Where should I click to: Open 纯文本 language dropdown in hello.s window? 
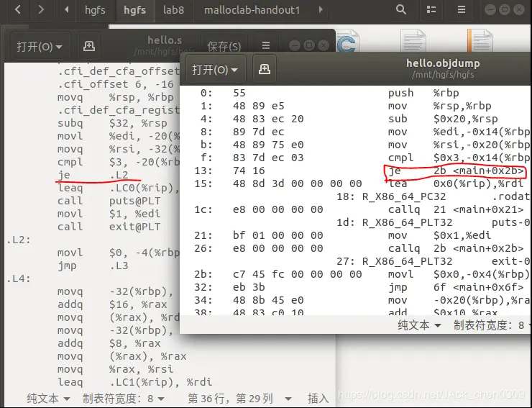click(48, 398)
